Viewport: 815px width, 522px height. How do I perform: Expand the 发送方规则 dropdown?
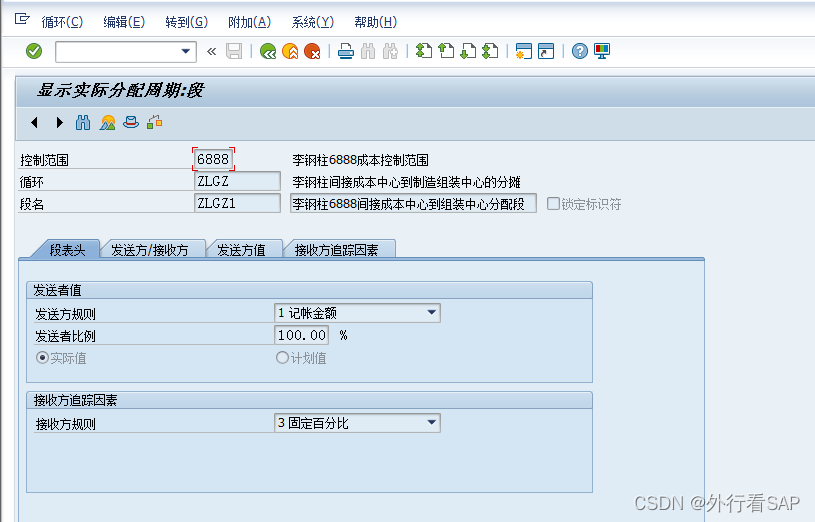point(431,312)
